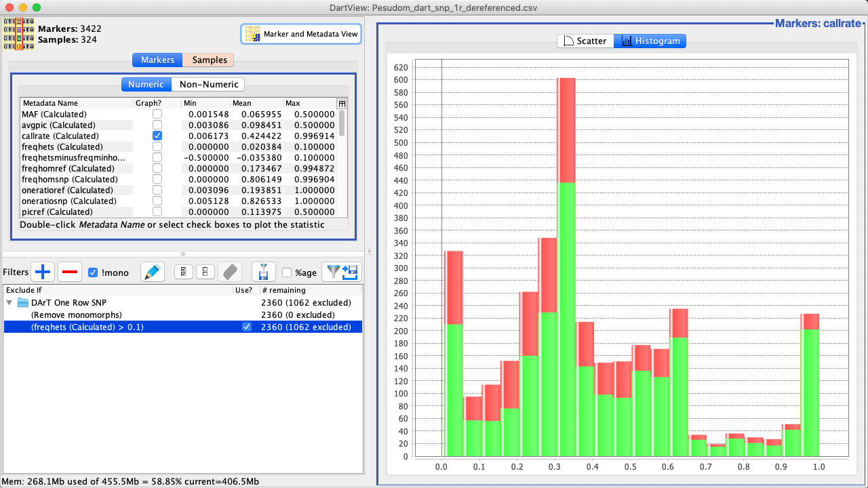Image resolution: width=868 pixels, height=488 pixels.
Task: Toggle Graph checkbox for avgpic
Action: 157,125
